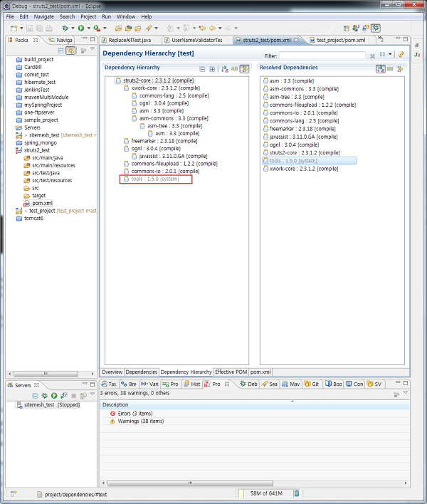Open the Back history dropdown arrow
The width and height of the screenshot is (427, 504).
click(x=220, y=28)
